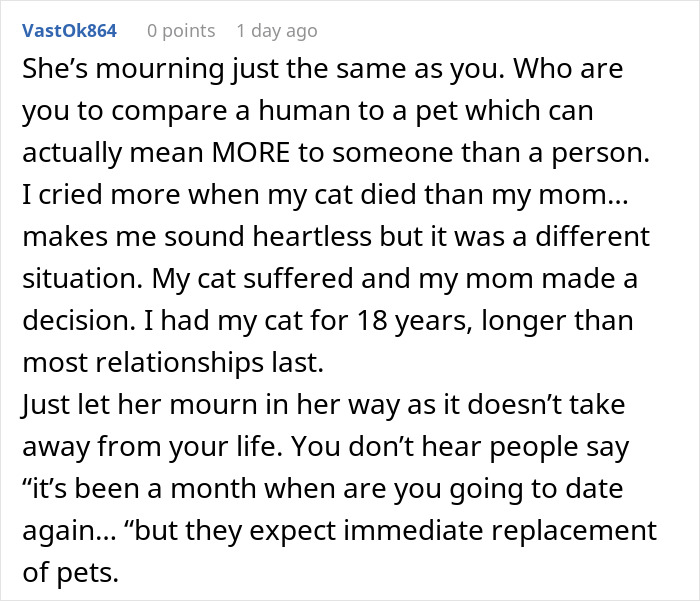Click the '1 day ago' timestamp

tap(278, 30)
